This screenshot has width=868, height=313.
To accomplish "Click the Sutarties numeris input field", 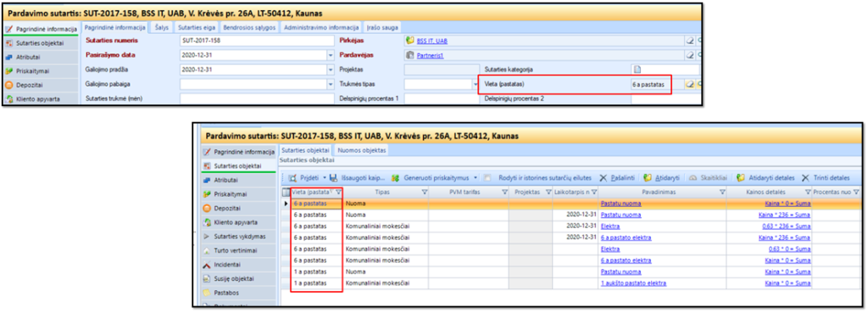I will 257,41.
